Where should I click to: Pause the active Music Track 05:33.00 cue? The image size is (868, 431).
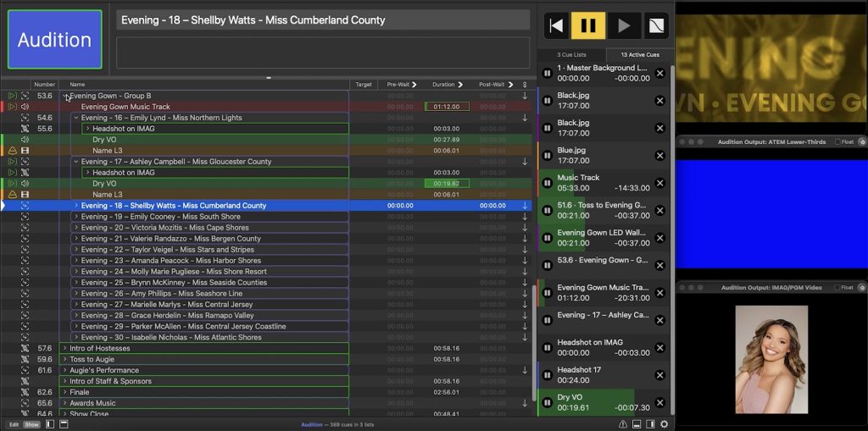(547, 183)
